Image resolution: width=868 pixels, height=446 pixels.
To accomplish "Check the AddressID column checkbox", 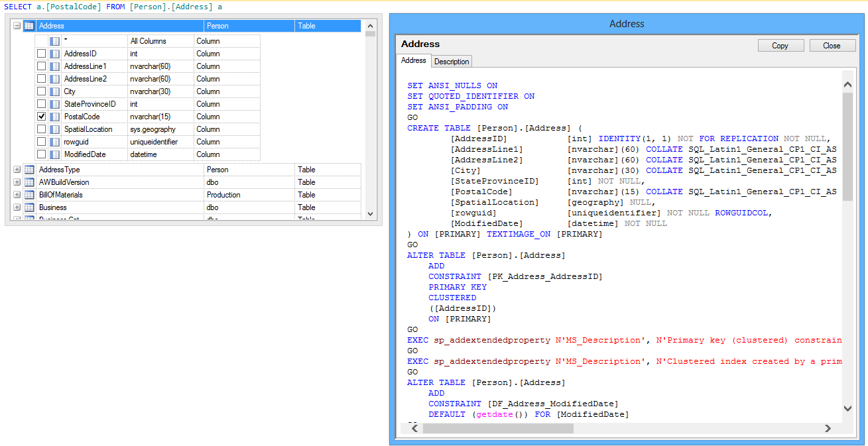I will coord(41,54).
